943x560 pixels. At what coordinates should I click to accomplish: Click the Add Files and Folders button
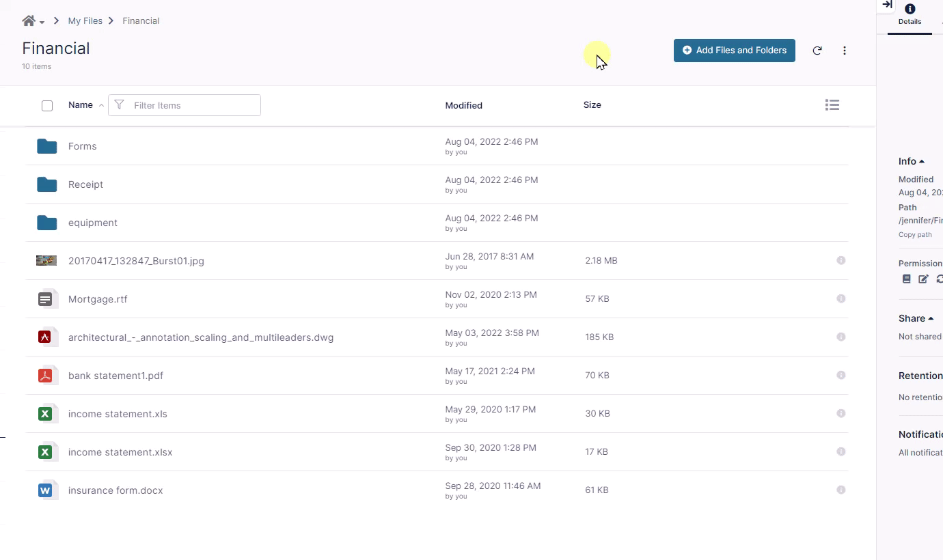[734, 51]
